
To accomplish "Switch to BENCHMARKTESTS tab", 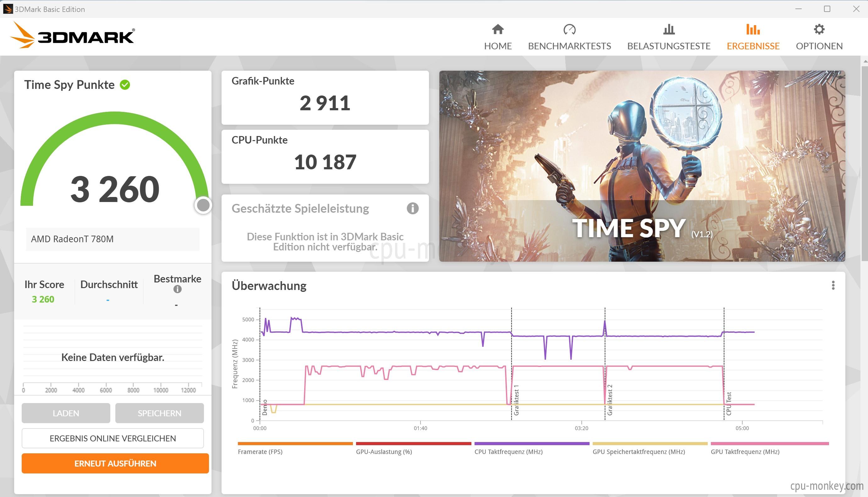I will (569, 37).
